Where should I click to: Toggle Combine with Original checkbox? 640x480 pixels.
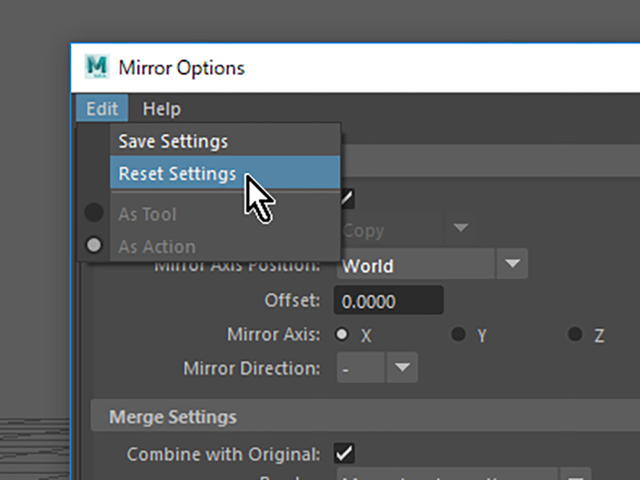tap(344, 453)
